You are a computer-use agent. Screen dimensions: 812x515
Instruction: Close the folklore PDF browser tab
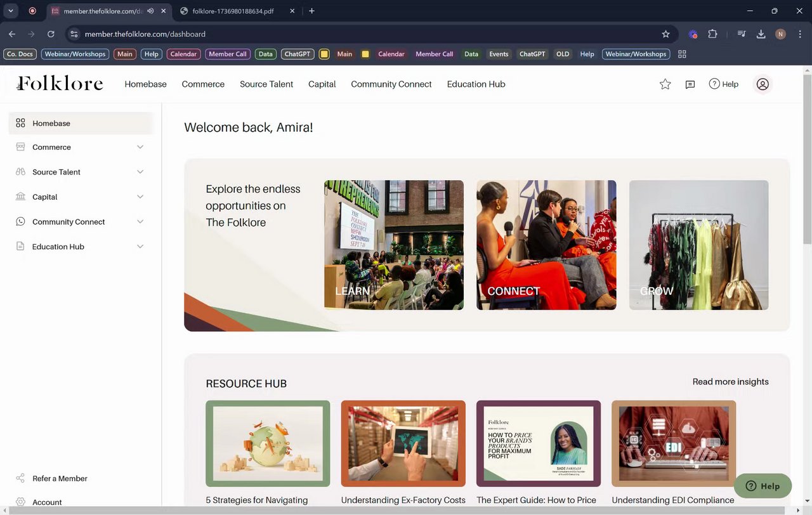click(x=292, y=11)
